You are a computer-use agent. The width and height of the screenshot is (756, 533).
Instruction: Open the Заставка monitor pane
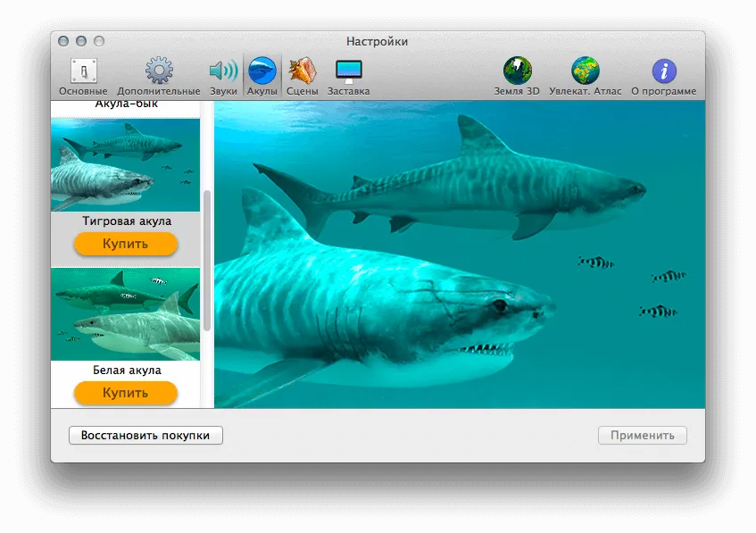pos(349,77)
